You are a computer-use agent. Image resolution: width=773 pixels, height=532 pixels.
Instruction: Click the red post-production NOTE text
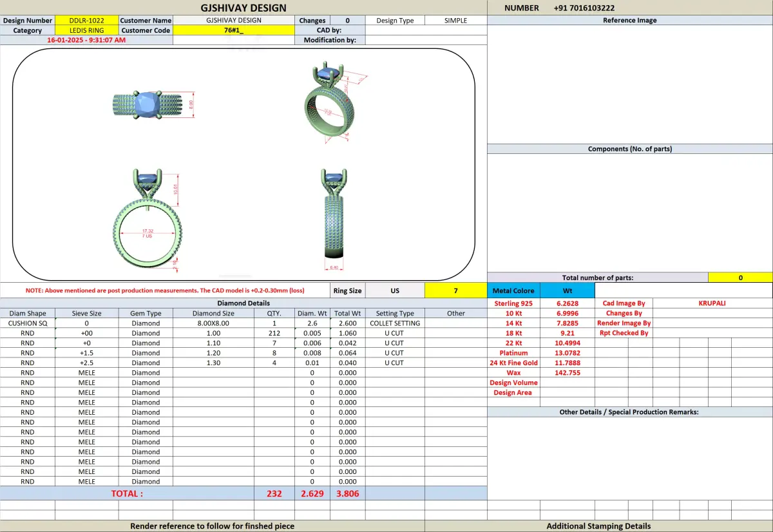click(165, 290)
